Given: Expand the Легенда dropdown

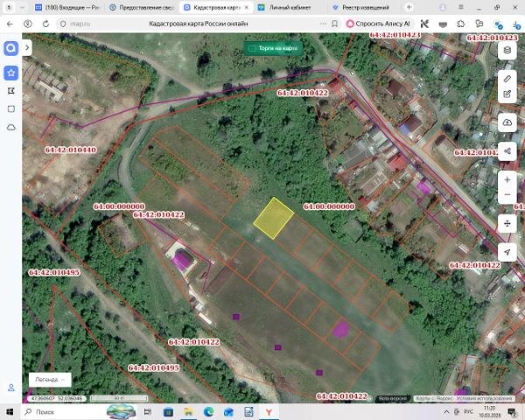Looking at the screenshot, I should coord(50,380).
